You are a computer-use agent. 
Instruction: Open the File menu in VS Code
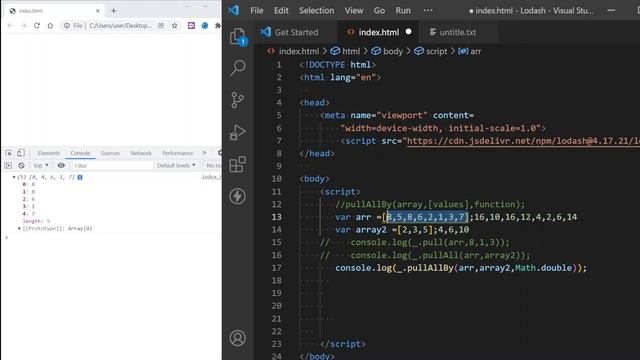pos(257,11)
